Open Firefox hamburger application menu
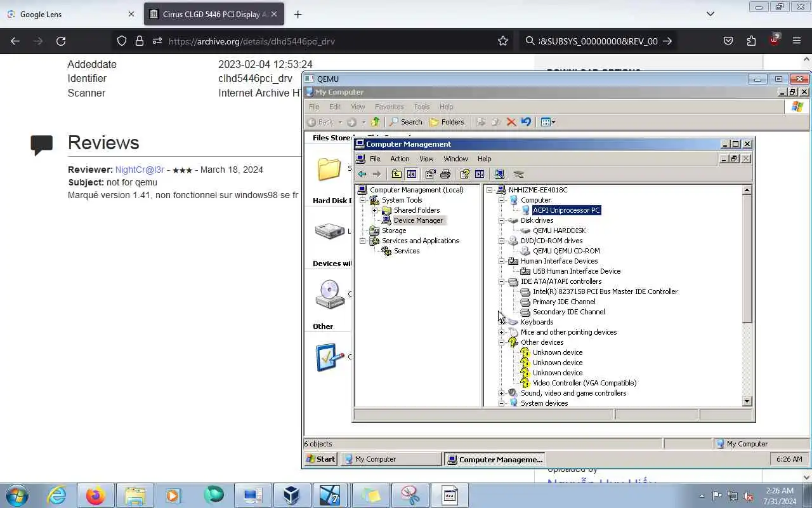This screenshot has height=508, width=812. click(x=797, y=41)
